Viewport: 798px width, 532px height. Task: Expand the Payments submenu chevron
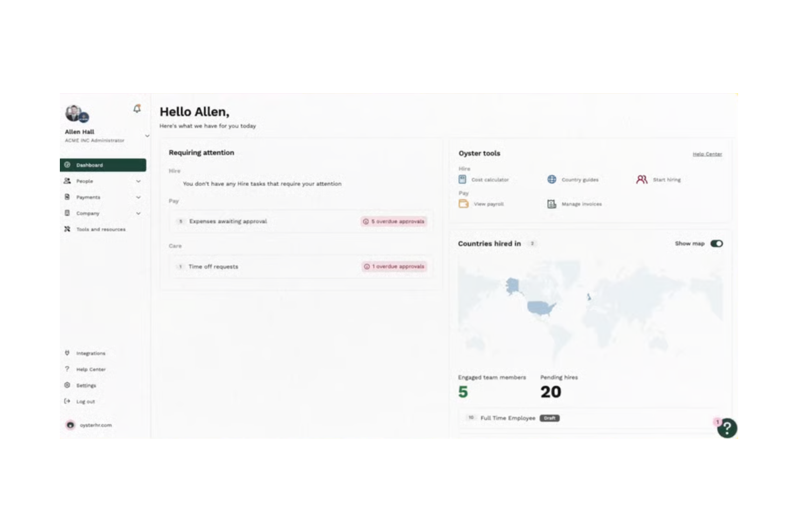pos(139,197)
